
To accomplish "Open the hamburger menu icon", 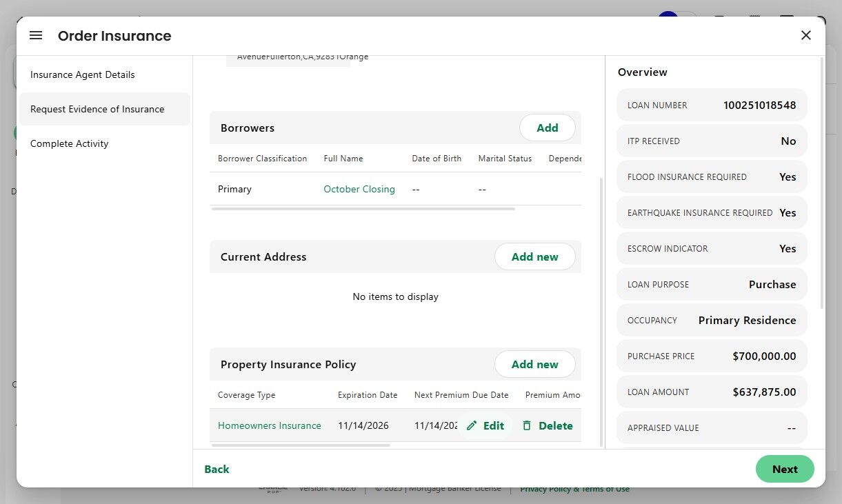I will (x=36, y=35).
